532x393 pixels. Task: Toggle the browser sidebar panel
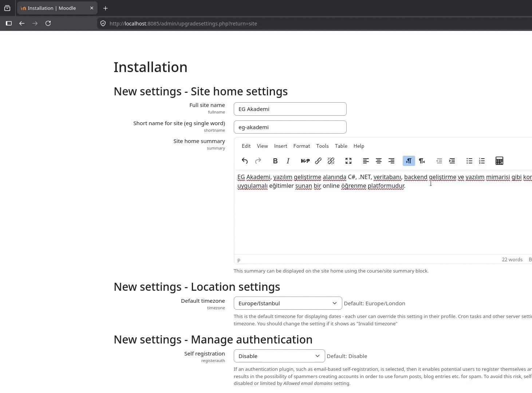[9, 23]
